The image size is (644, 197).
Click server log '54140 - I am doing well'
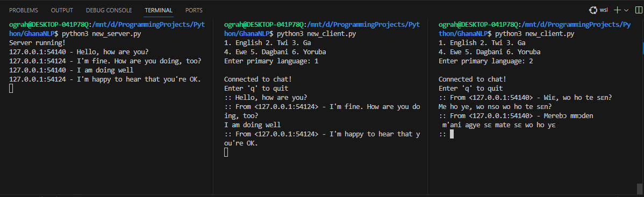click(71, 70)
